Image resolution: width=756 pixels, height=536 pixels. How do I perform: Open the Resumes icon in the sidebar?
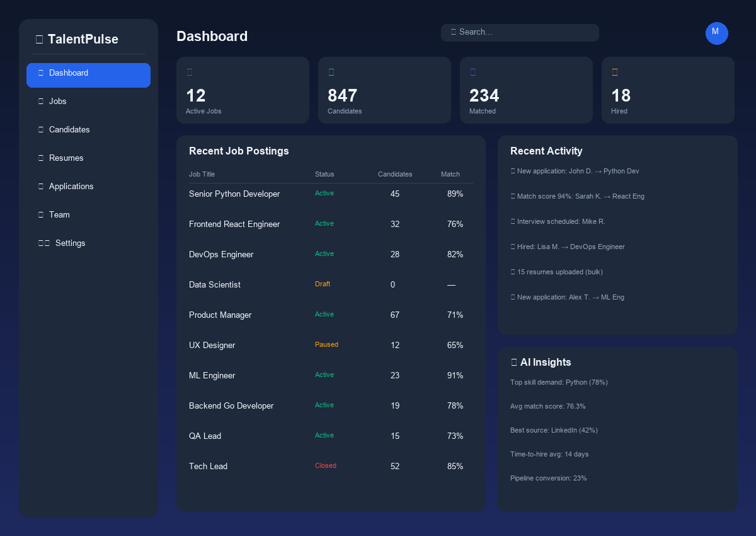click(40, 158)
